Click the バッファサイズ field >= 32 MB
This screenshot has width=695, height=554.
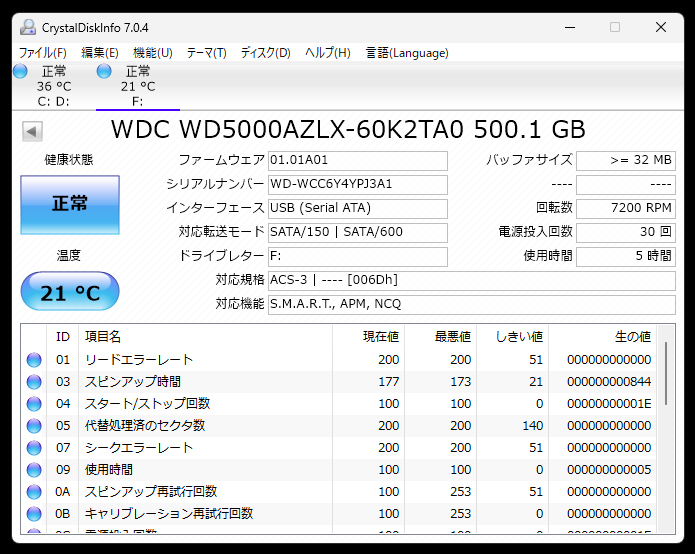coord(626,160)
